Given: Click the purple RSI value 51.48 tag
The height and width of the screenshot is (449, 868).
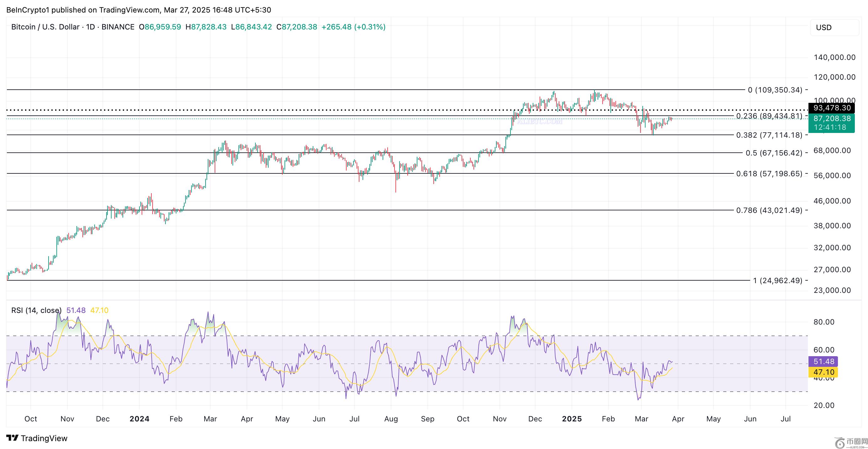Looking at the screenshot, I should 824,362.
